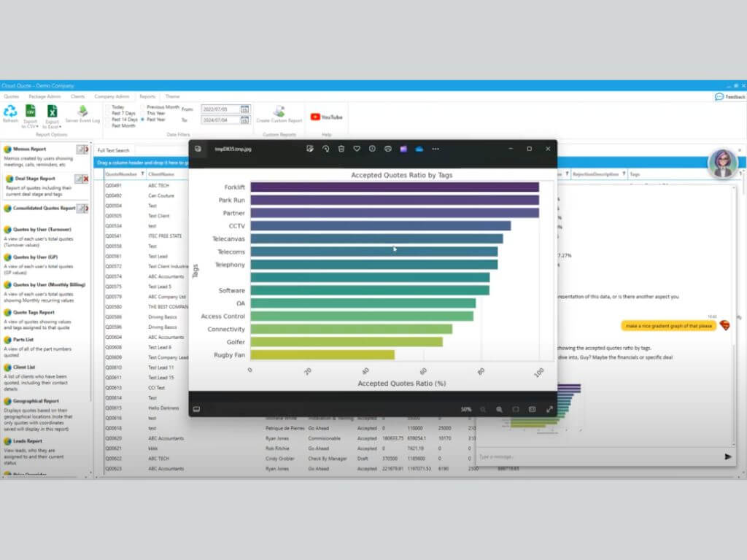Switch to the Company Admin tab
The image size is (747, 560).
[x=112, y=96]
